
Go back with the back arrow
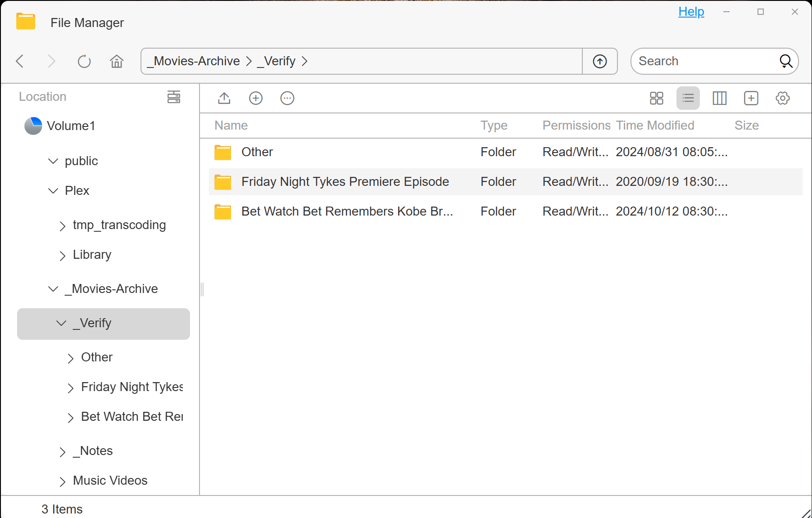(20, 61)
